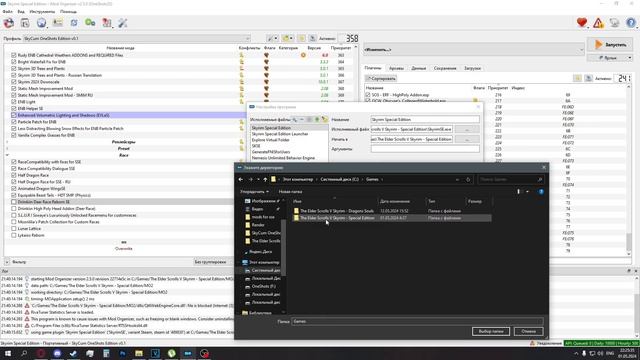Switch to the Archives tab in the right pane

click(x=396, y=68)
